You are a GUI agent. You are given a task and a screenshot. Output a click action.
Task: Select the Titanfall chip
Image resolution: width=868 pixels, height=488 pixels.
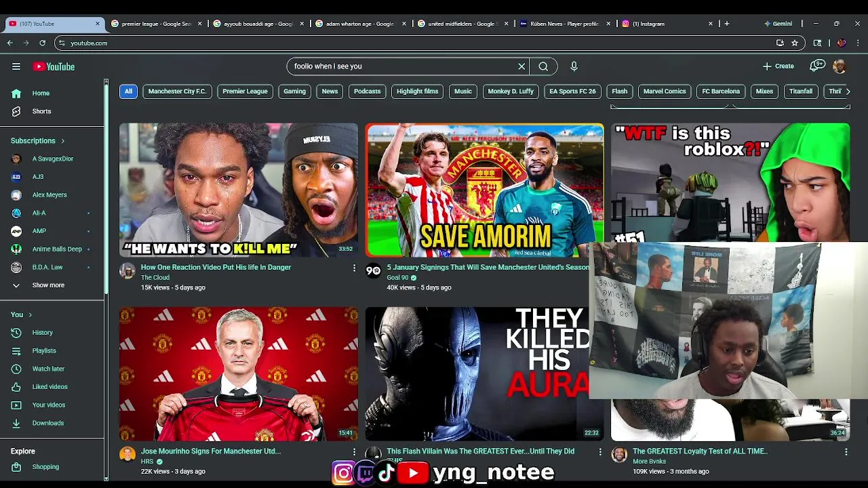click(801, 91)
